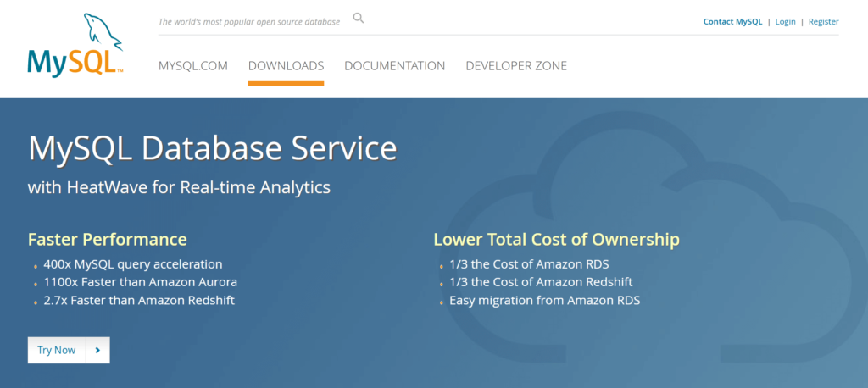Focus the open source database search field
Viewport: 868px width, 388px height.
click(x=249, y=22)
